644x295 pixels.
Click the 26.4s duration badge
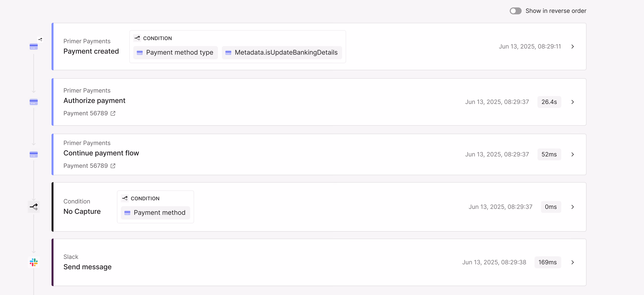point(549,102)
